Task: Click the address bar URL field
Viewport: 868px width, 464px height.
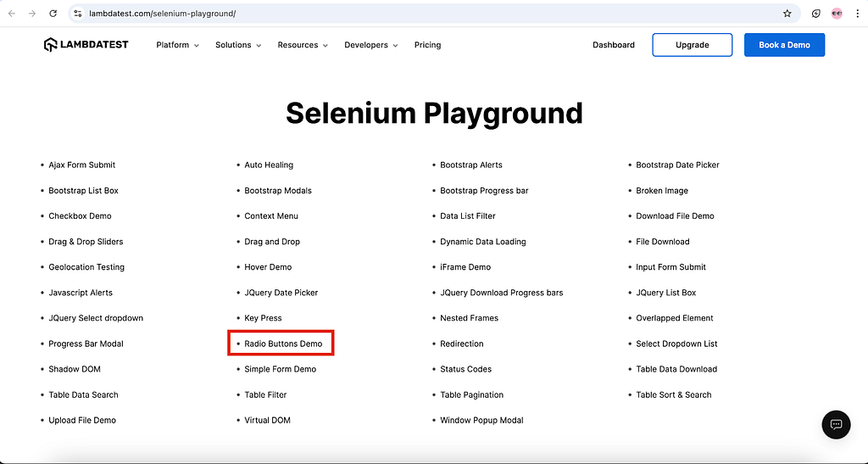Action: point(431,14)
